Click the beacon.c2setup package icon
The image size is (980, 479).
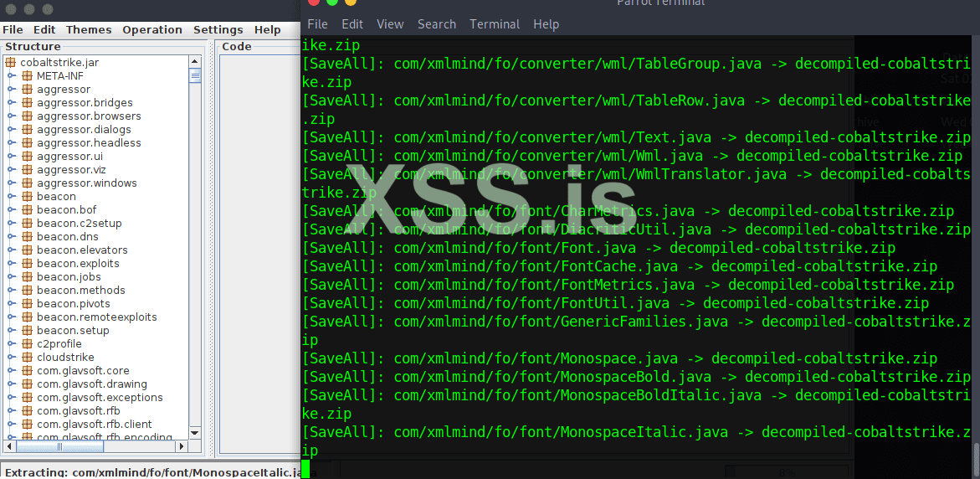coord(26,224)
